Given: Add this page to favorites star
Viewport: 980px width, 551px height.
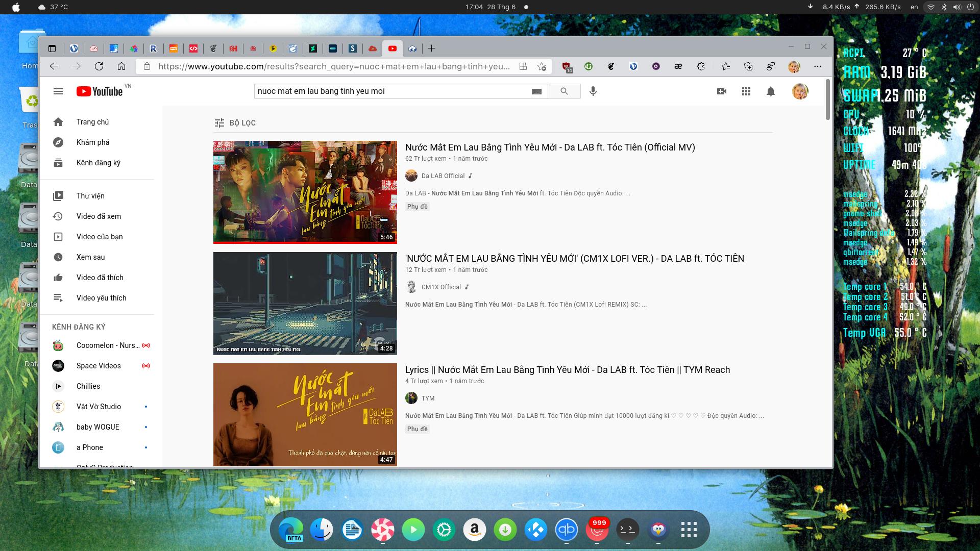Looking at the screenshot, I should 542,66.
